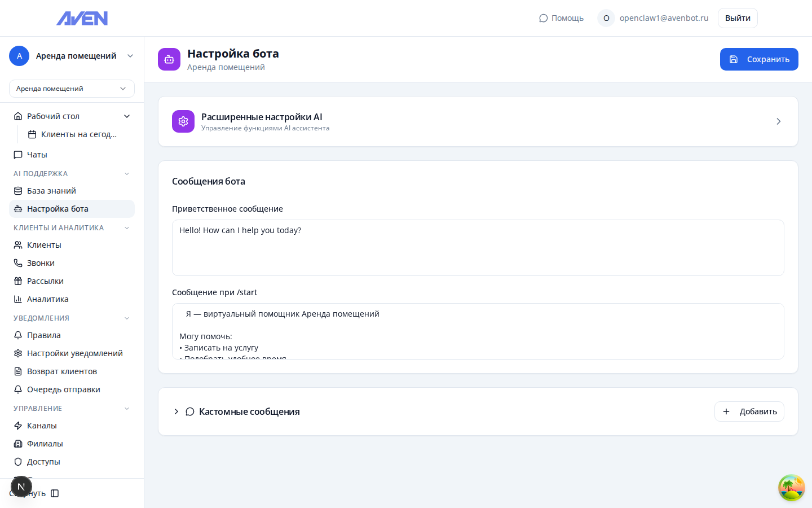Click the Доступы shield icon

(17, 461)
